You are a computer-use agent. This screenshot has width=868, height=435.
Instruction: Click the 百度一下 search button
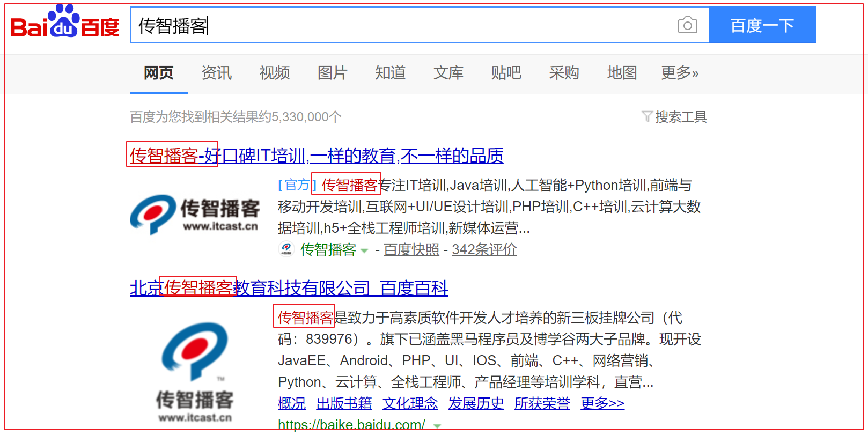pyautogui.click(x=762, y=25)
